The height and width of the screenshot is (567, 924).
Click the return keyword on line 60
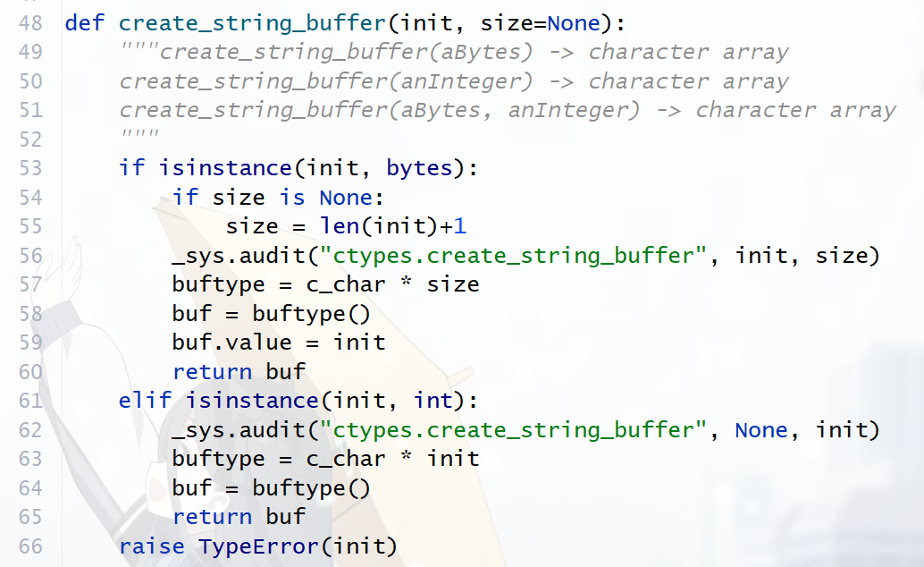212,371
